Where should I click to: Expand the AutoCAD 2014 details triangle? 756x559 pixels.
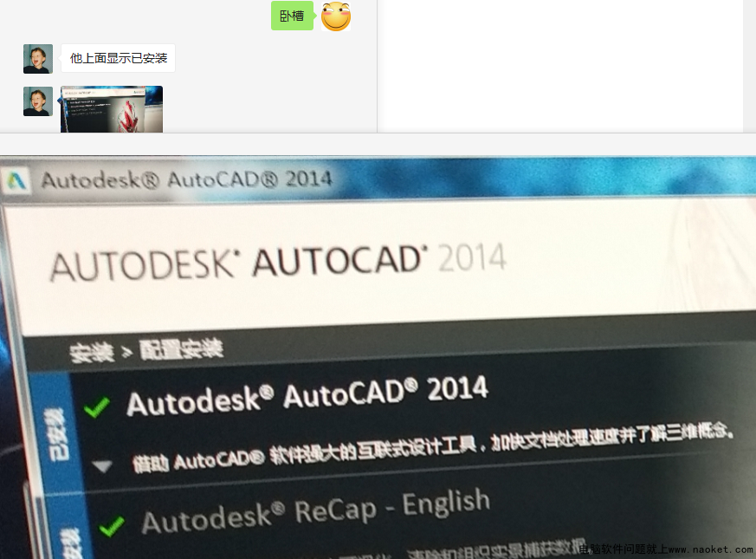[x=102, y=466]
